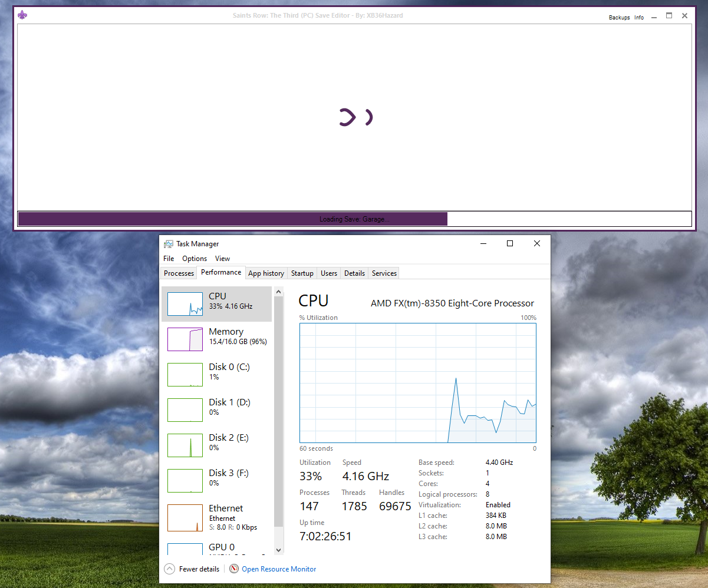Click the Threads count 1785
This screenshot has height=588, width=708.
[x=354, y=506]
